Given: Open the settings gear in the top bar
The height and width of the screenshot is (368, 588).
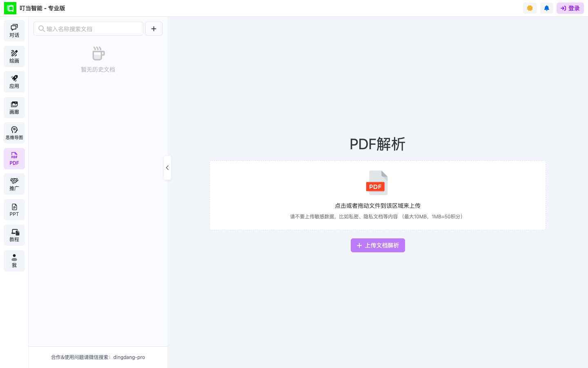Looking at the screenshot, I should (530, 8).
